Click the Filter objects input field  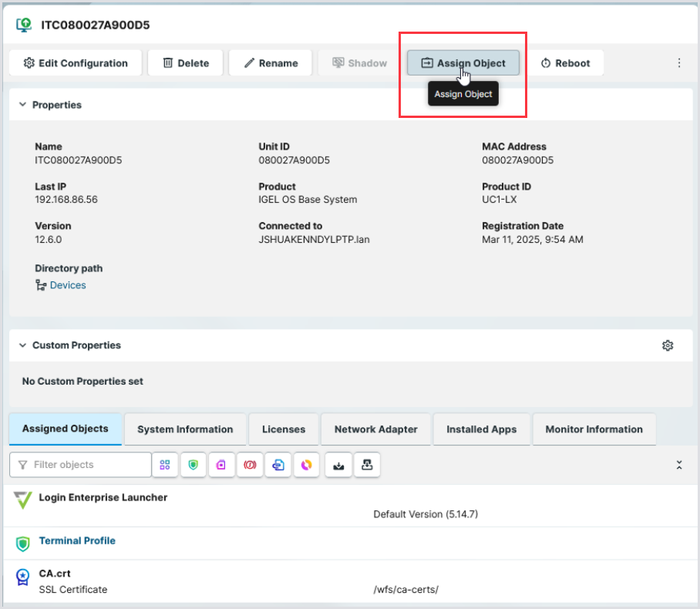click(x=81, y=465)
